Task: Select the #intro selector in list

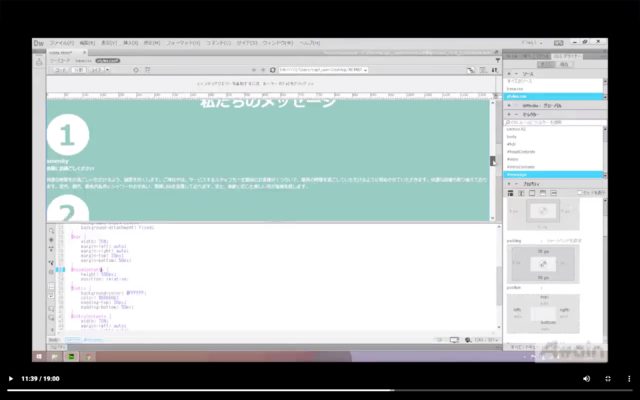Action: click(x=553, y=159)
